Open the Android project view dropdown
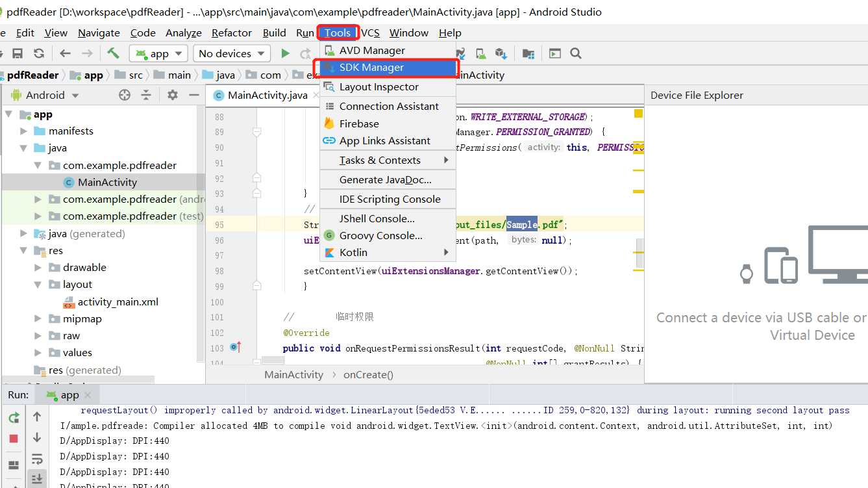Screen dimensions: 868x488 point(52,95)
